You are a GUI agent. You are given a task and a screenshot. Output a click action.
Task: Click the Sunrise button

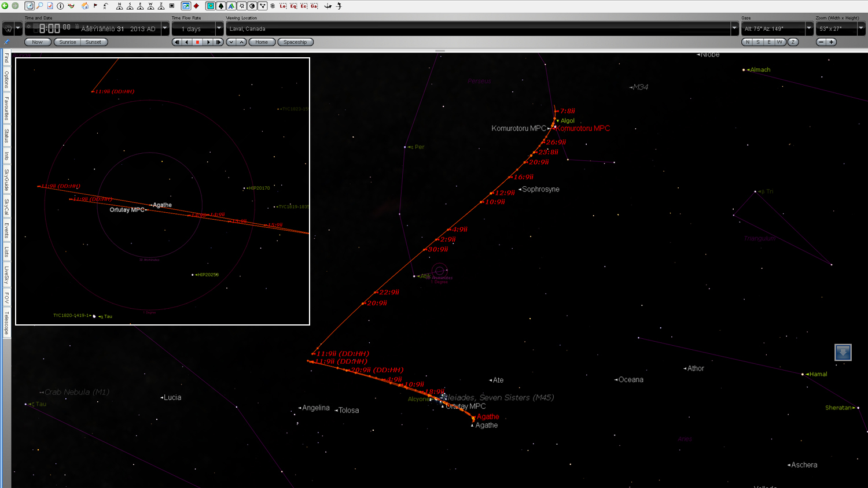tap(68, 42)
